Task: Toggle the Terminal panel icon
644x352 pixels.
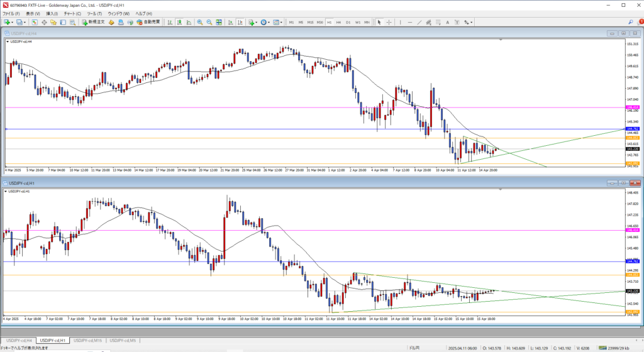Action: coord(63,22)
